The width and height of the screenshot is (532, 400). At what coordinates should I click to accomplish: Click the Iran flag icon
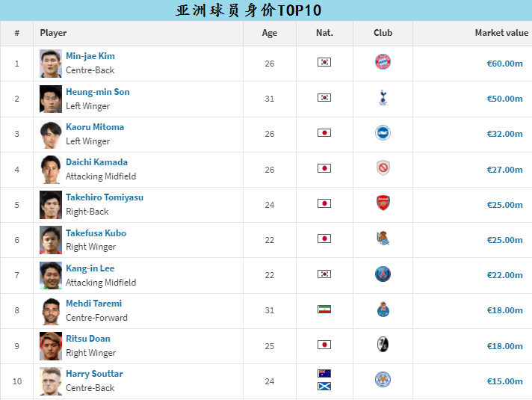point(324,310)
